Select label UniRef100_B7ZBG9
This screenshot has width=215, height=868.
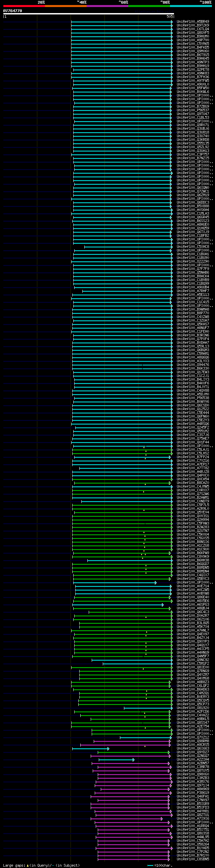pyautogui.click(x=193, y=106)
